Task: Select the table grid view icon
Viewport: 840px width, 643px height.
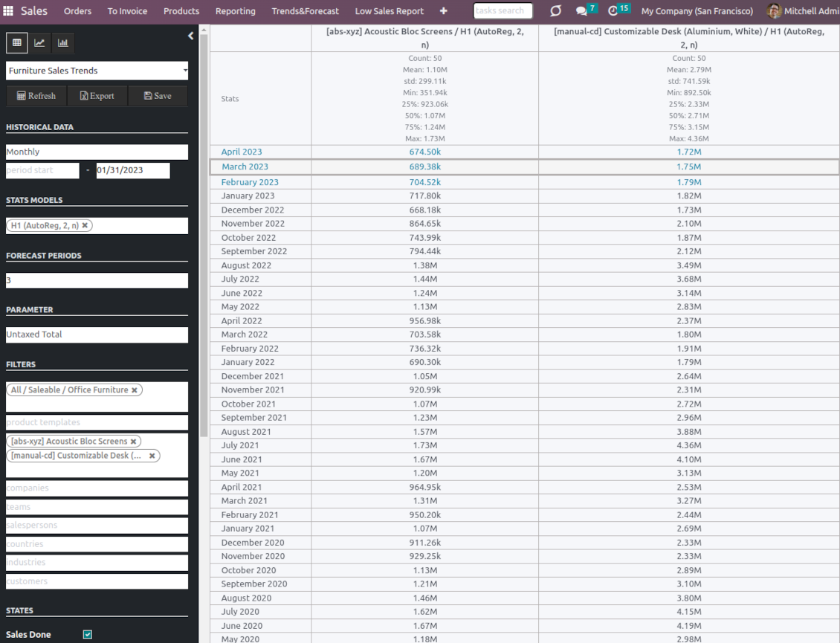Action: coord(16,42)
